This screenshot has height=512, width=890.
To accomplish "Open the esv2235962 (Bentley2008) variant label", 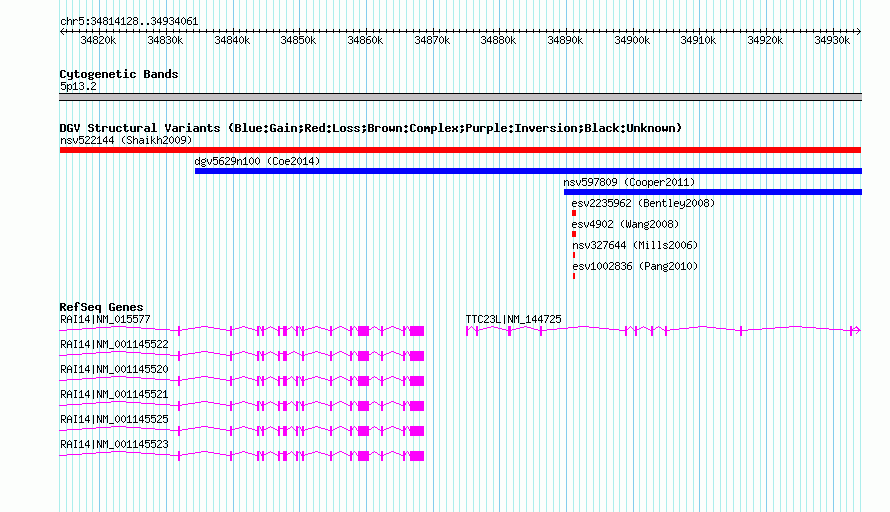I will tap(643, 203).
